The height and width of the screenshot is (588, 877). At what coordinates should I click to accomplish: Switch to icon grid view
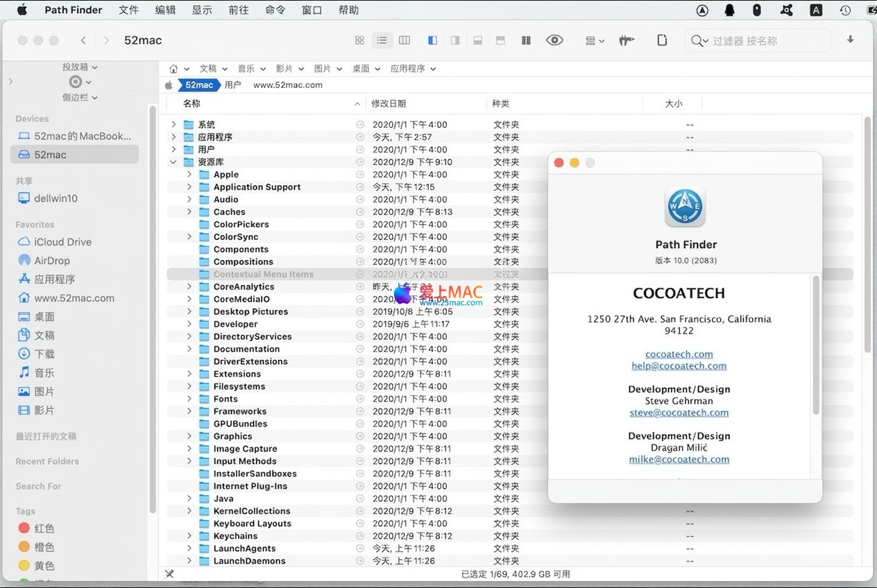click(359, 40)
